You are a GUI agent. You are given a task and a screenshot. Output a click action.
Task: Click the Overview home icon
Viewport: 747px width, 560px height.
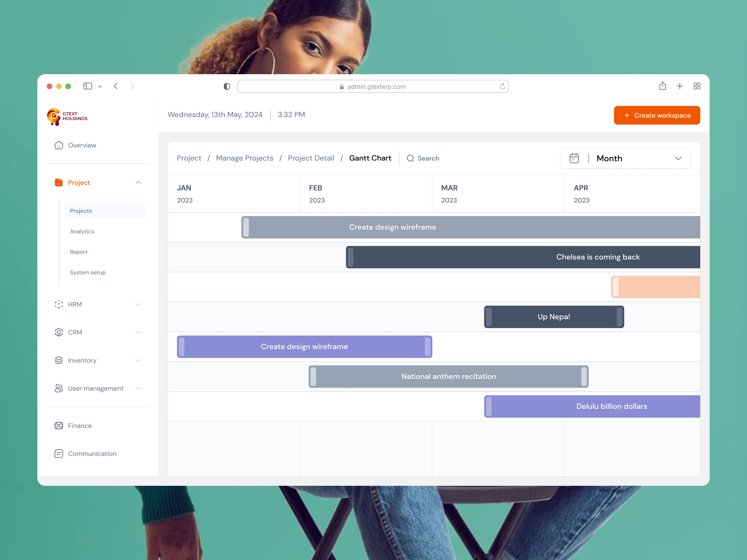59,145
